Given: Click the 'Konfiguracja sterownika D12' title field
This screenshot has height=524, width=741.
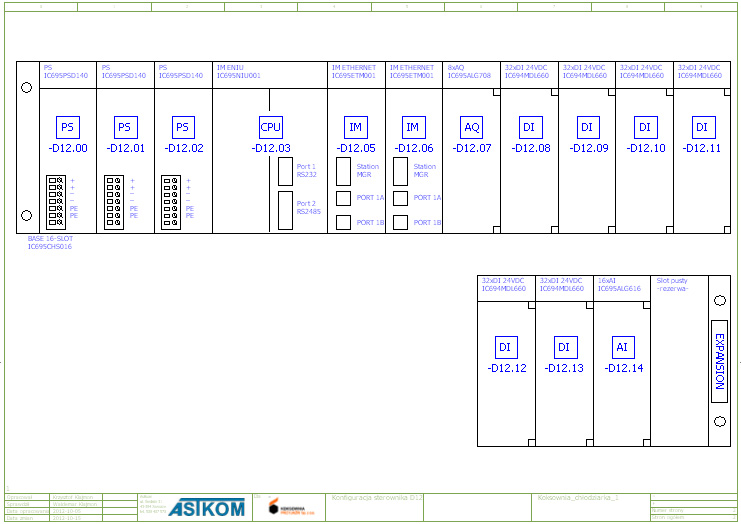Looking at the screenshot, I should 377,497.
